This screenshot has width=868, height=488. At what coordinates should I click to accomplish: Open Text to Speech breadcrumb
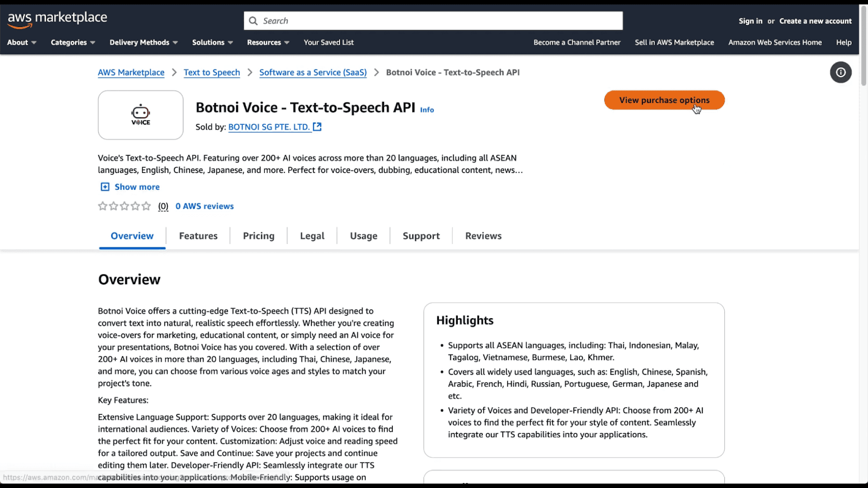(212, 73)
